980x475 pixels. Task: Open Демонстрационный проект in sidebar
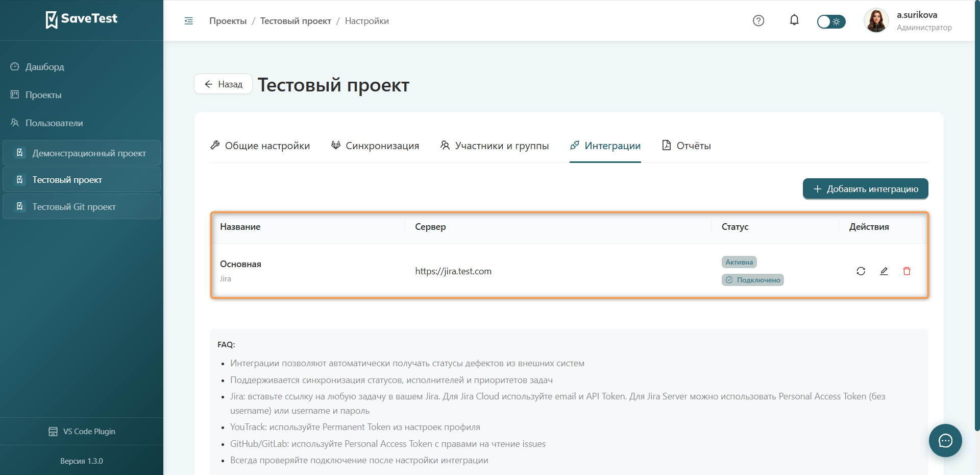point(82,153)
